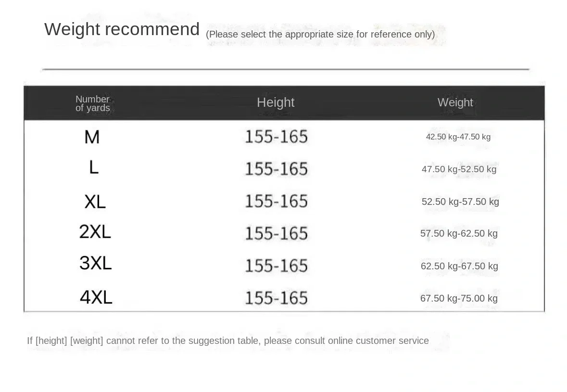Click the 67.50 kg-75.00 kg weight cell
This screenshot has width=567, height=392.
pos(459,298)
